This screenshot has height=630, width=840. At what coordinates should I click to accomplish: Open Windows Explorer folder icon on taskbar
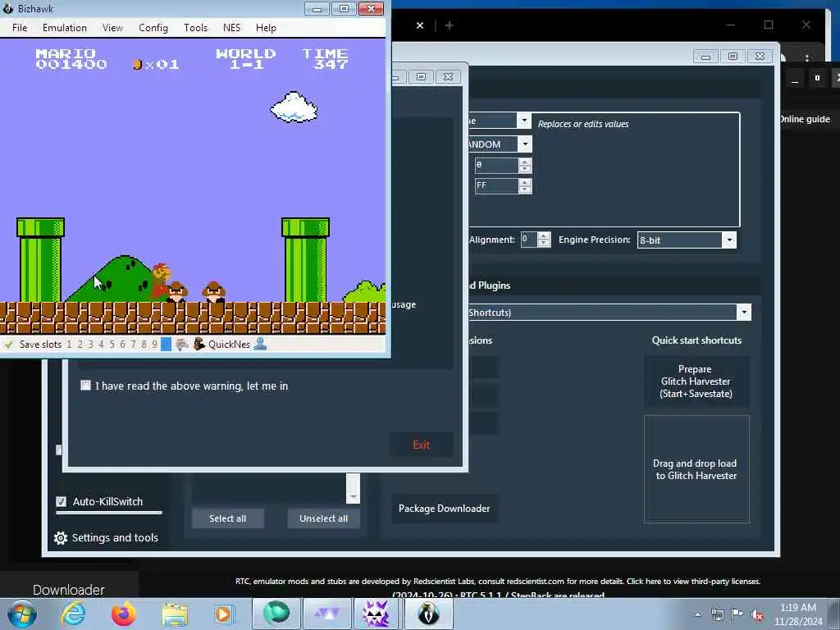click(175, 614)
